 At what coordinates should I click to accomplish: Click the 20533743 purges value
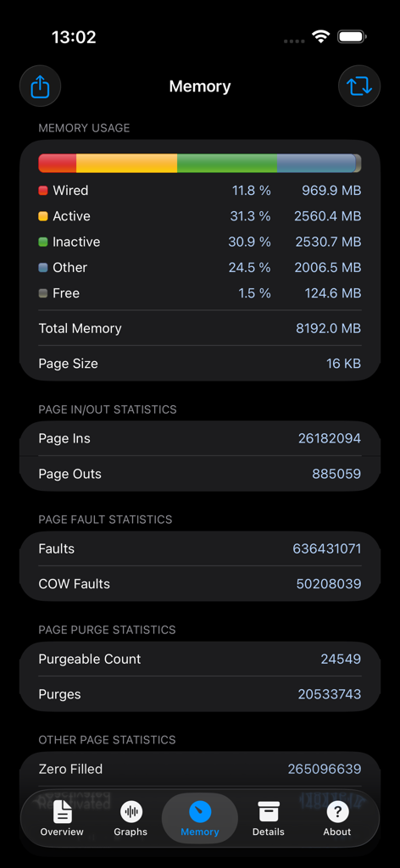click(x=330, y=694)
